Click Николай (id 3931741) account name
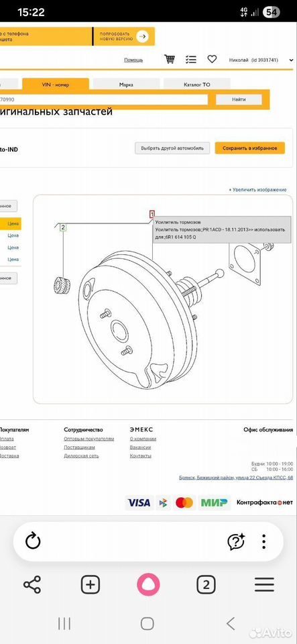 click(253, 60)
